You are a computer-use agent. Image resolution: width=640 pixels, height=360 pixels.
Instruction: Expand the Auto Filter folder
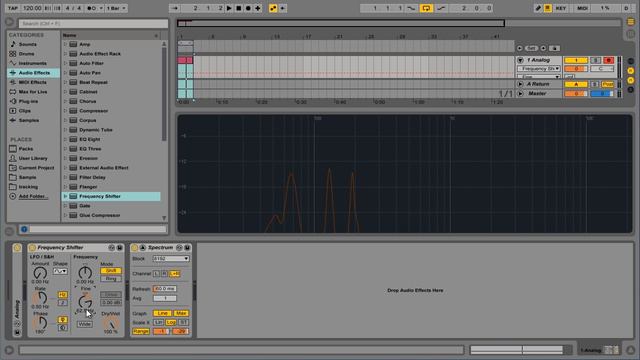click(65, 63)
